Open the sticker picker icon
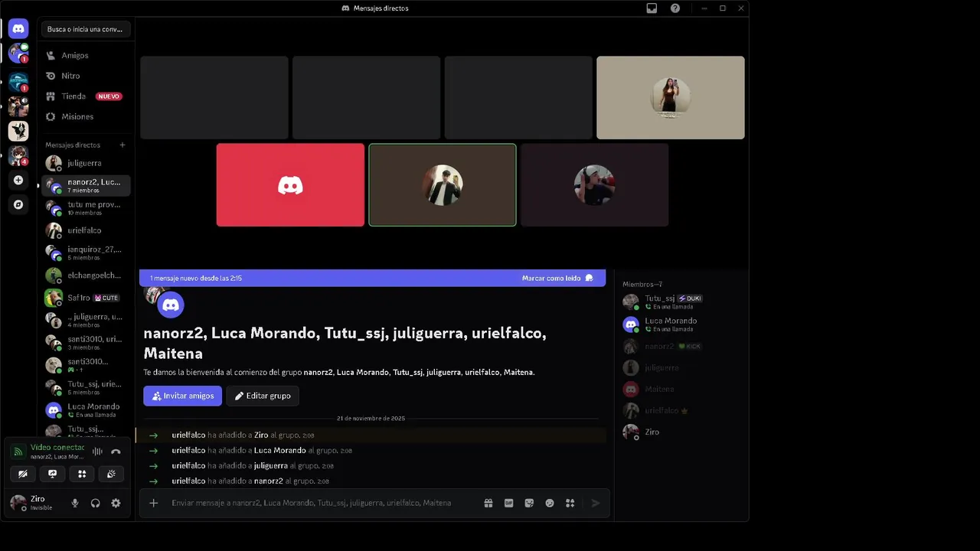 (x=529, y=503)
